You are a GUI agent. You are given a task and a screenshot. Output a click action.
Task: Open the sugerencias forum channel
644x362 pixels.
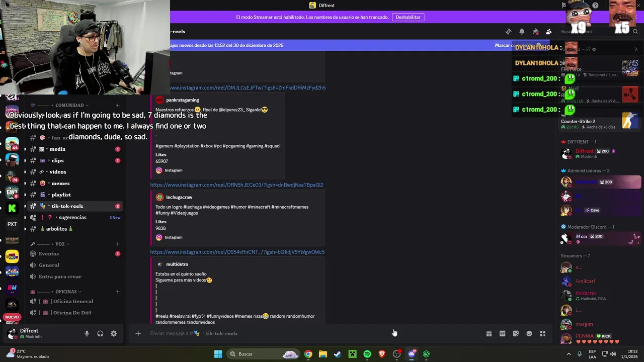[x=74, y=218]
